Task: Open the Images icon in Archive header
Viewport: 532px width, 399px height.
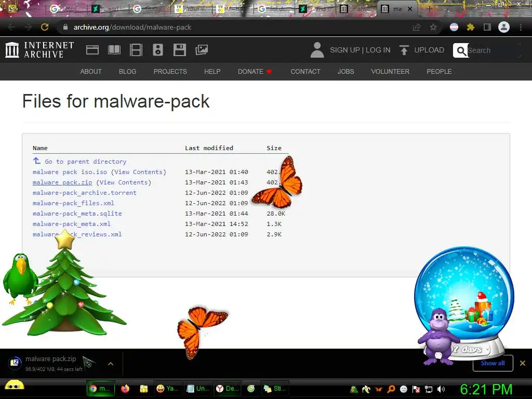Action: point(202,50)
